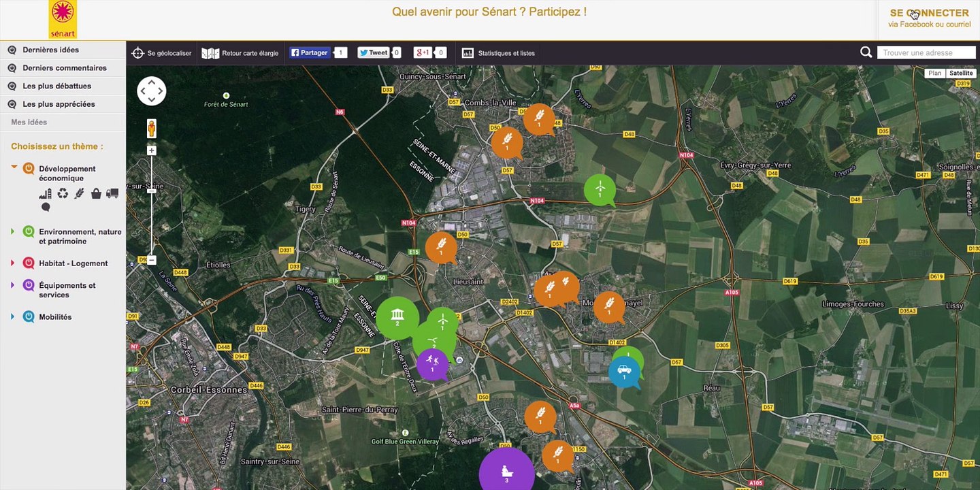Open the green museum marker with 2 ideas

(x=397, y=318)
